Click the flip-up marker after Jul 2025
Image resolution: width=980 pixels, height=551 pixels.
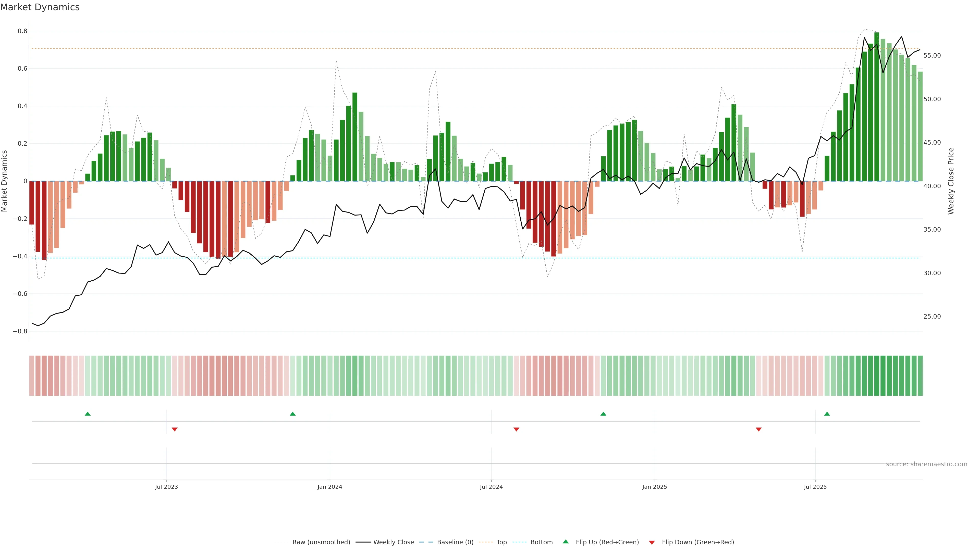(x=827, y=414)
